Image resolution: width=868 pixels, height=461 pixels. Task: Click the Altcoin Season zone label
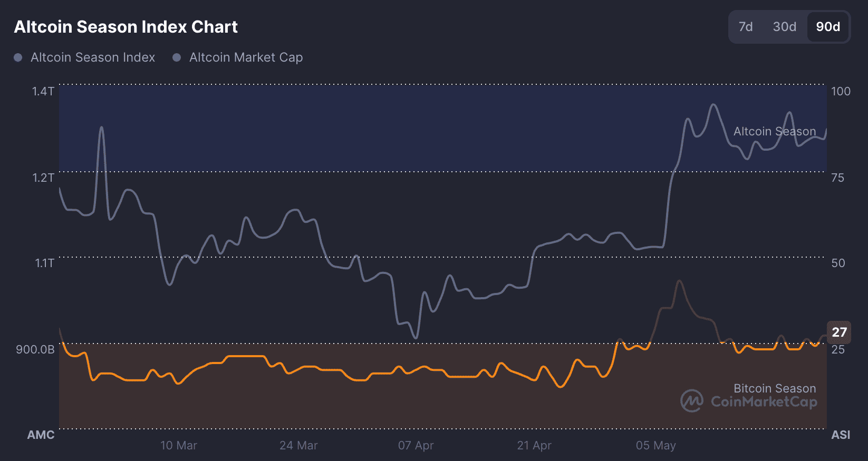774,131
